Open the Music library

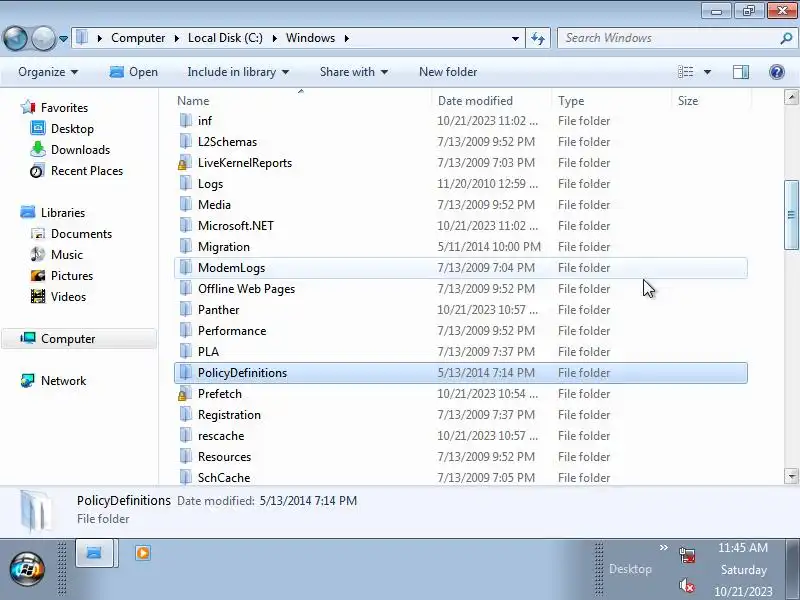(67, 255)
